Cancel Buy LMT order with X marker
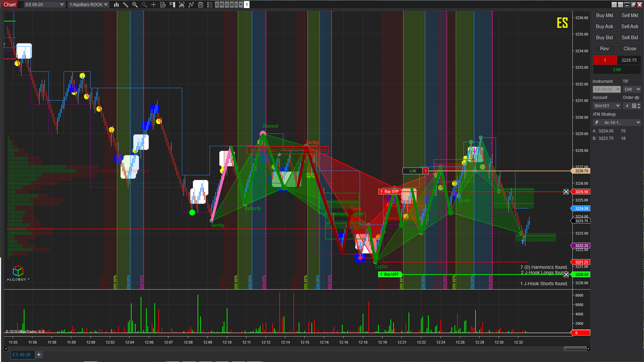 (x=566, y=274)
